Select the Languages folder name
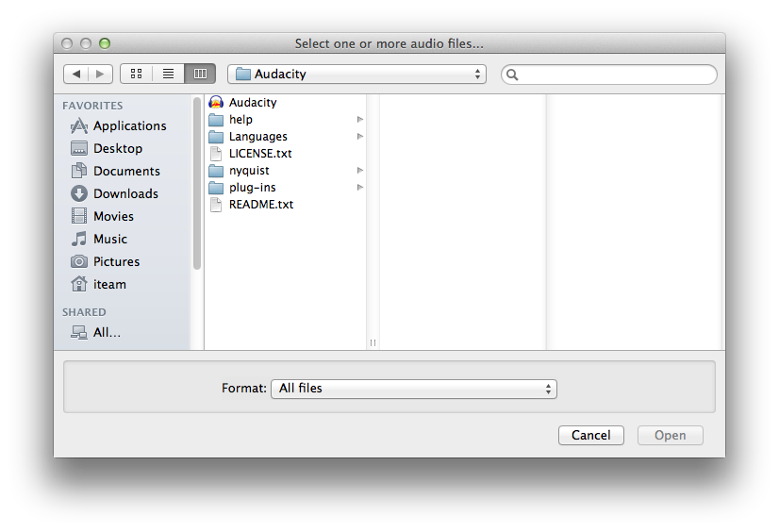This screenshot has width=779, height=532. [257, 137]
